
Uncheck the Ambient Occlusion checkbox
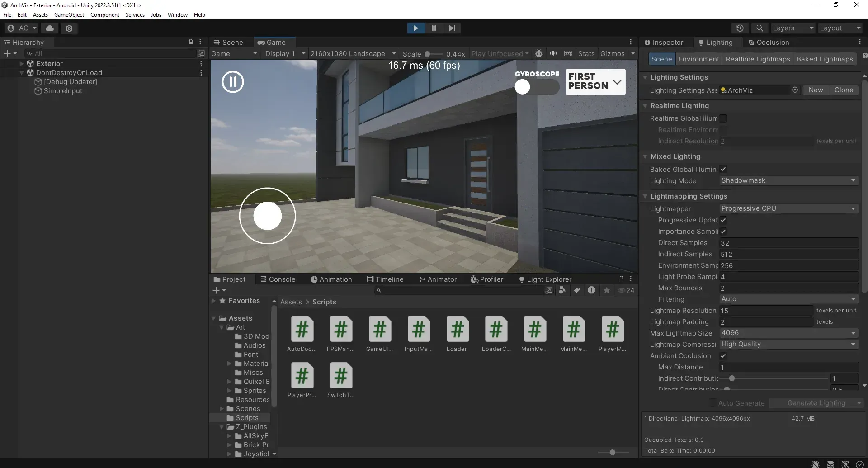723,356
